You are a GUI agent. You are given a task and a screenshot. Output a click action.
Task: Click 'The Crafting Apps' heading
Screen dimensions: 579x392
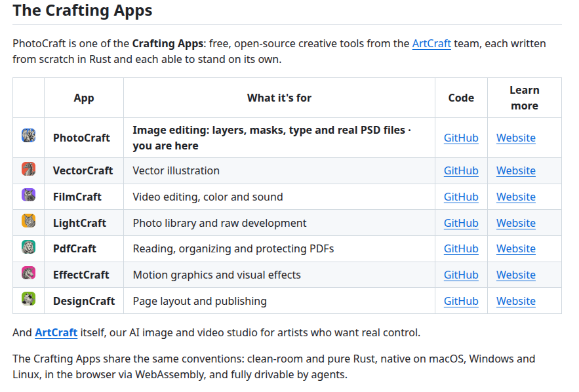pos(83,10)
